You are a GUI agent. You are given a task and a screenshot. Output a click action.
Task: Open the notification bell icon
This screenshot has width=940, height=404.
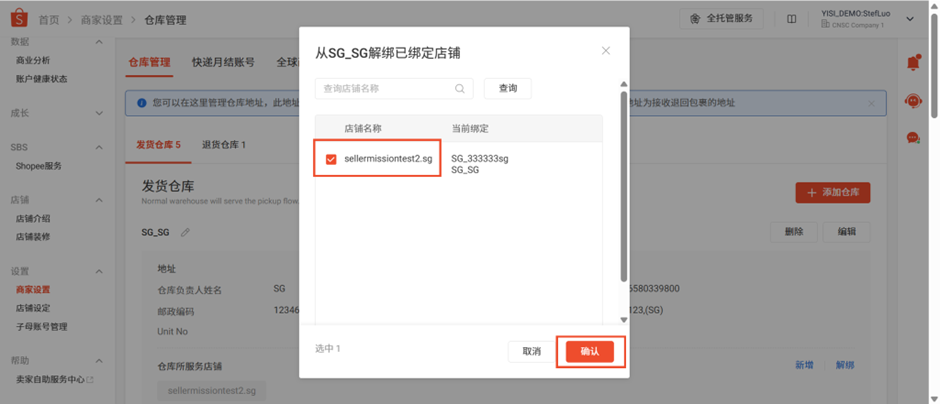click(913, 62)
